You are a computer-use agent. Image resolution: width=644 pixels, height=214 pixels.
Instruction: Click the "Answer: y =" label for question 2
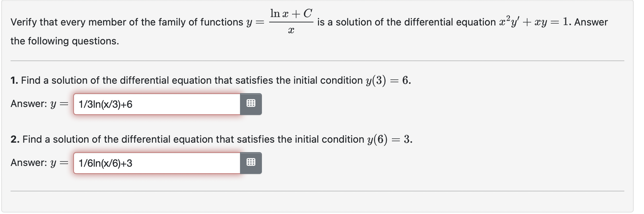point(39,163)
